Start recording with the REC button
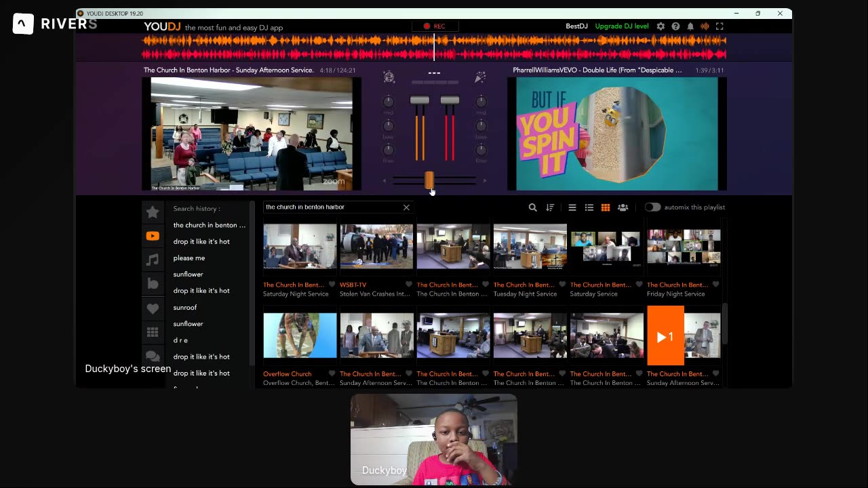The image size is (868, 488). coord(435,26)
